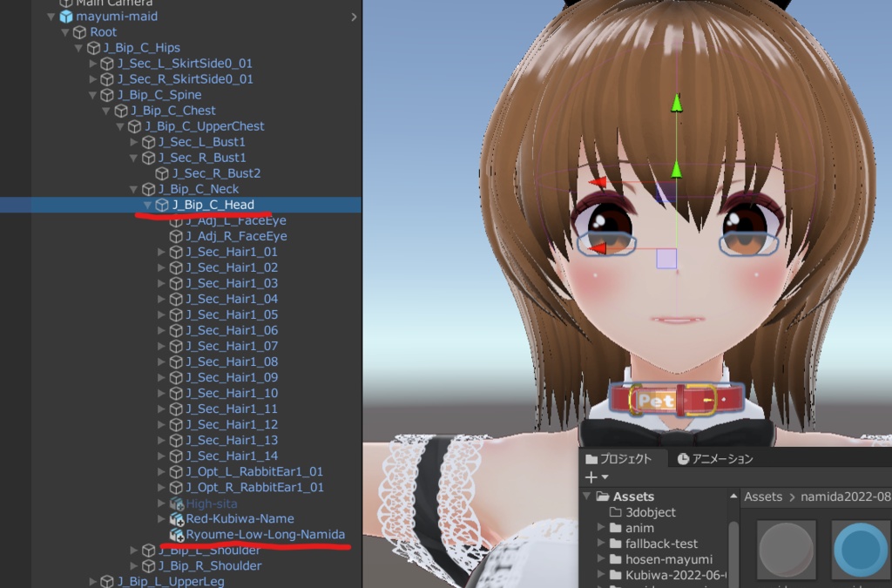The width and height of the screenshot is (892, 588).
Task: Click the blue material thumbnail in namida2022-08
Action: (861, 550)
